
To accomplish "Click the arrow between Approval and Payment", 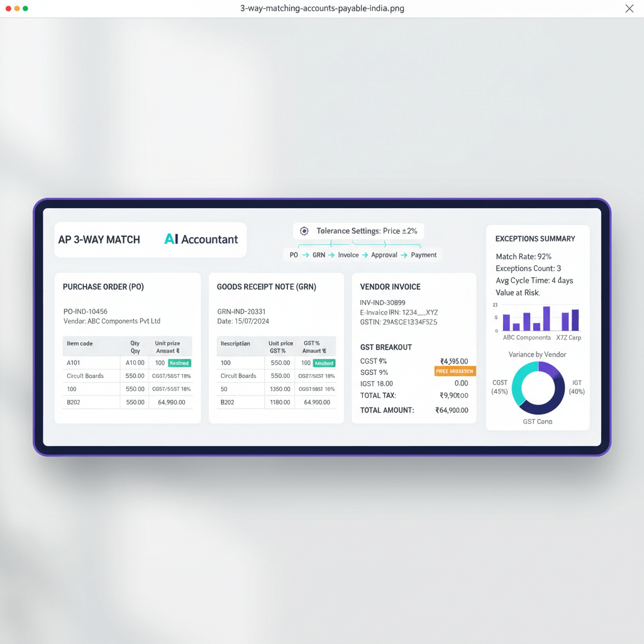I will point(404,255).
